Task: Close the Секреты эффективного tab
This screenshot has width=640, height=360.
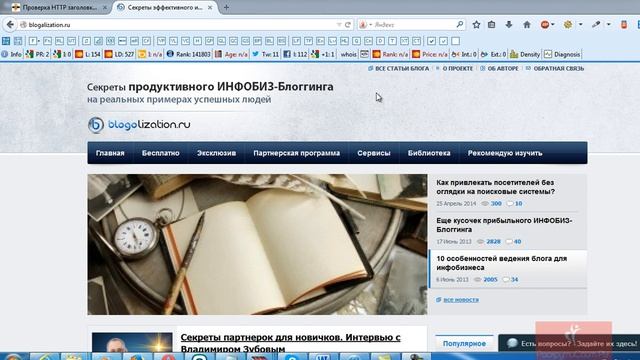Action: click(x=210, y=7)
